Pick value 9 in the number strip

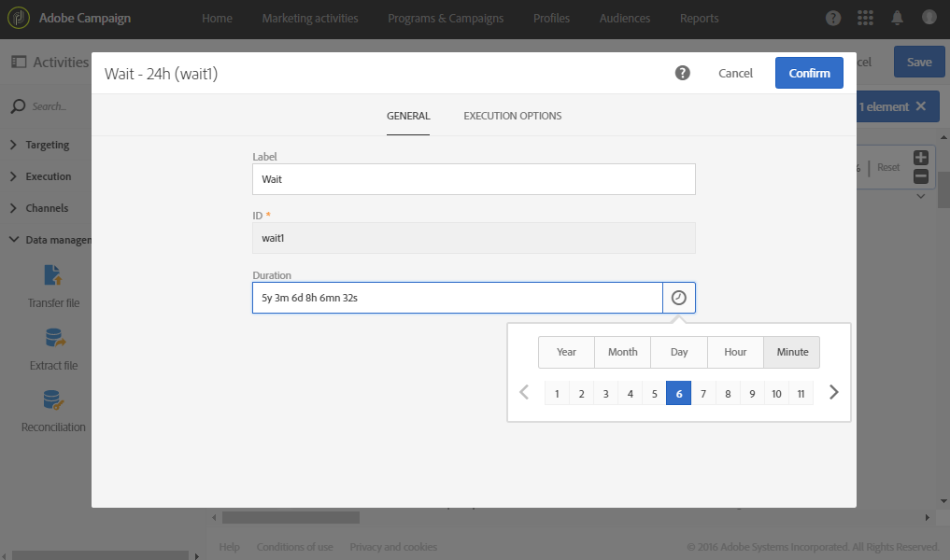[752, 394]
